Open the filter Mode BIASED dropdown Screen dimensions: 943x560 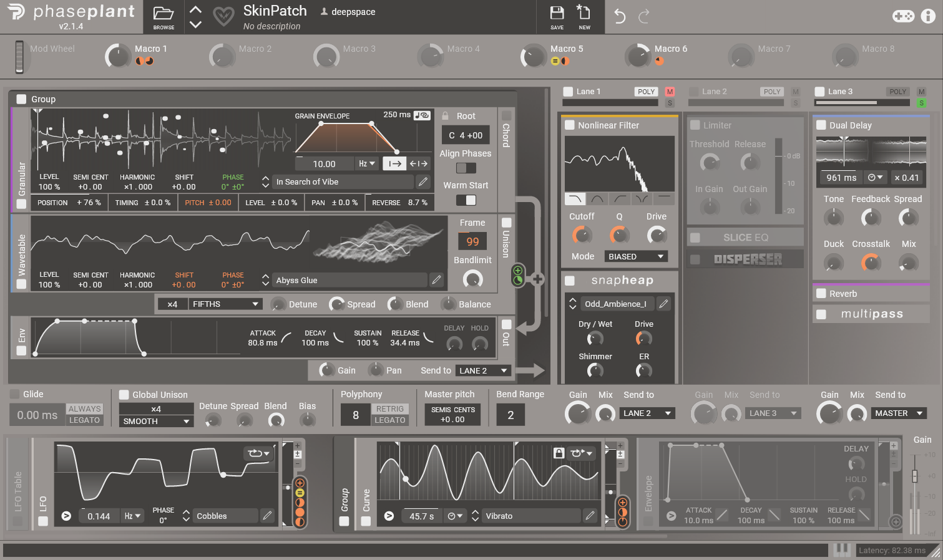tap(635, 256)
